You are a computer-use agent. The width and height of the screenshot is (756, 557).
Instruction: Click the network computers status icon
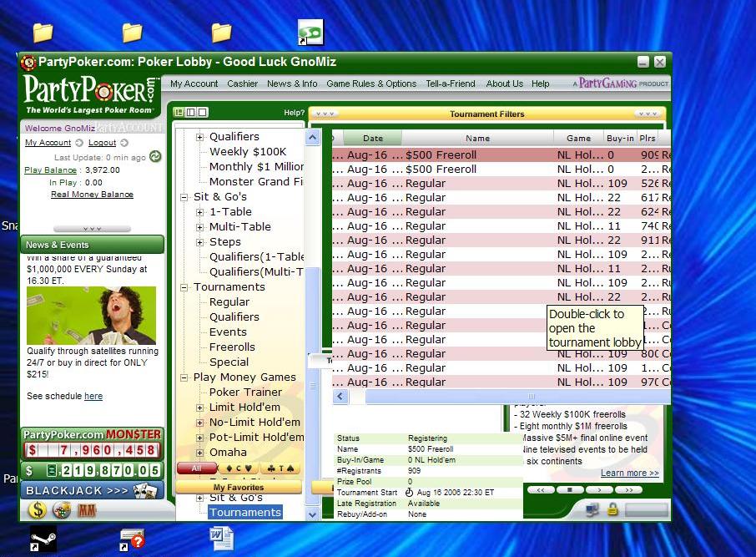point(592,509)
